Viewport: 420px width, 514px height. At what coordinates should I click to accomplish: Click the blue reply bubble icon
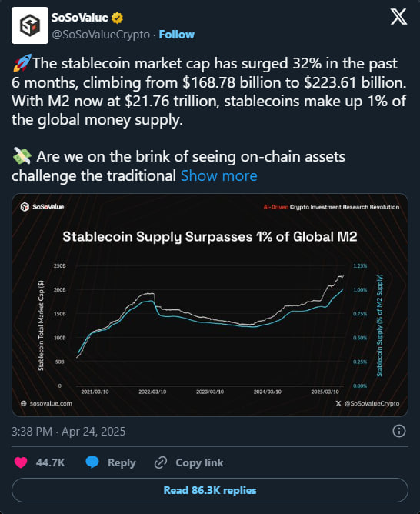point(92,462)
